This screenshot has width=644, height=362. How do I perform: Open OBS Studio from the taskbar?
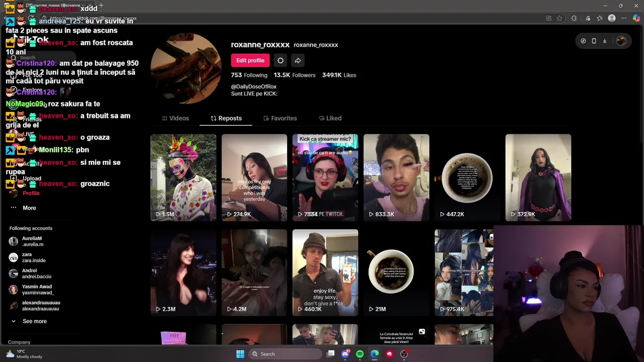[x=404, y=354]
